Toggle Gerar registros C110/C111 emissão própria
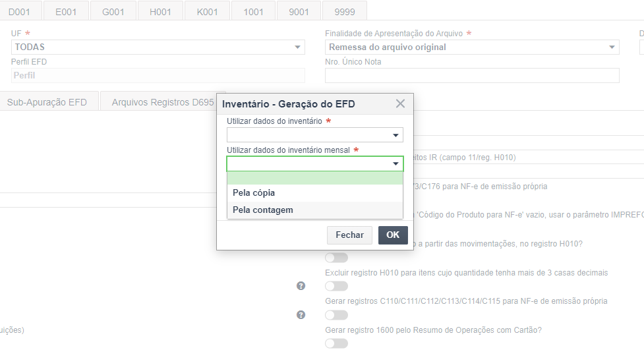 coord(336,315)
